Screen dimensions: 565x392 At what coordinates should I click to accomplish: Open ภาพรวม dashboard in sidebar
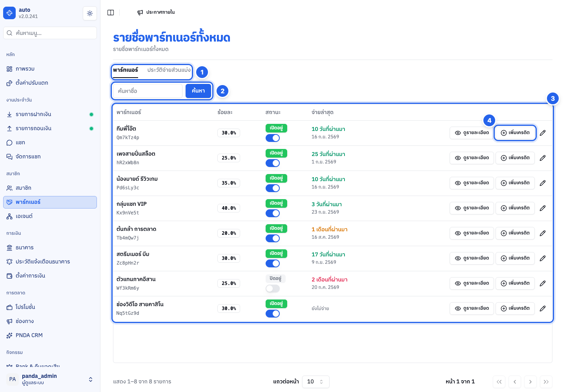coord(50,69)
